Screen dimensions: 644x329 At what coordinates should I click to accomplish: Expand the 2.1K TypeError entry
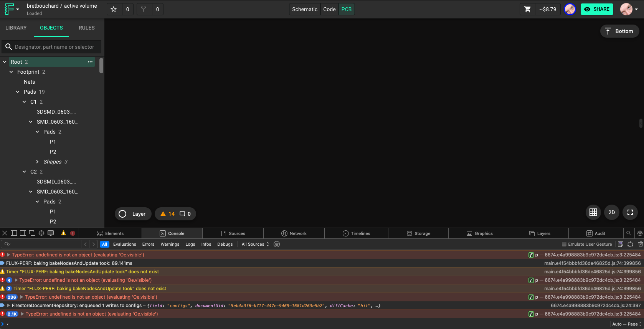point(23,314)
